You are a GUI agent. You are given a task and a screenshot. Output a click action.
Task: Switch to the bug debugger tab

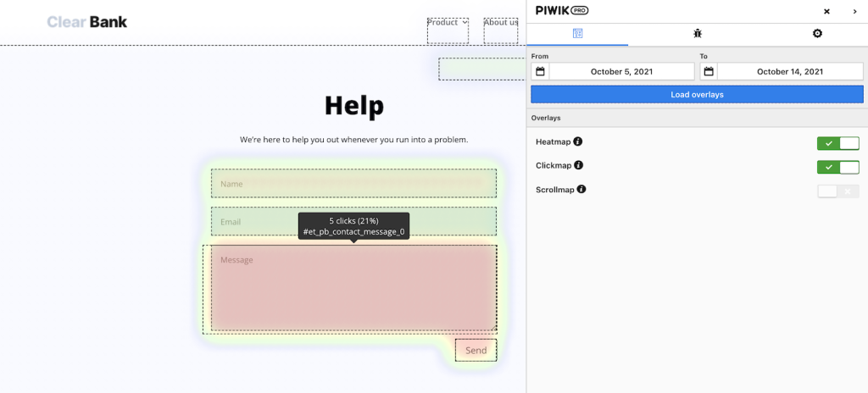698,34
